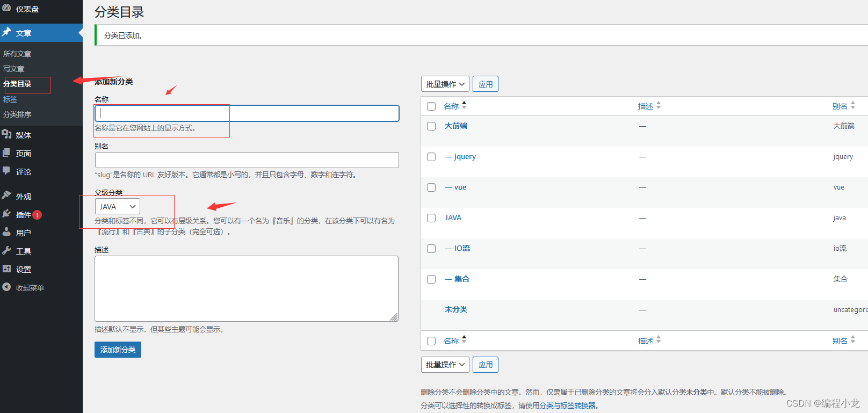Click the io流 slug cell
Viewport: 868px width, 413px height.
pos(840,248)
